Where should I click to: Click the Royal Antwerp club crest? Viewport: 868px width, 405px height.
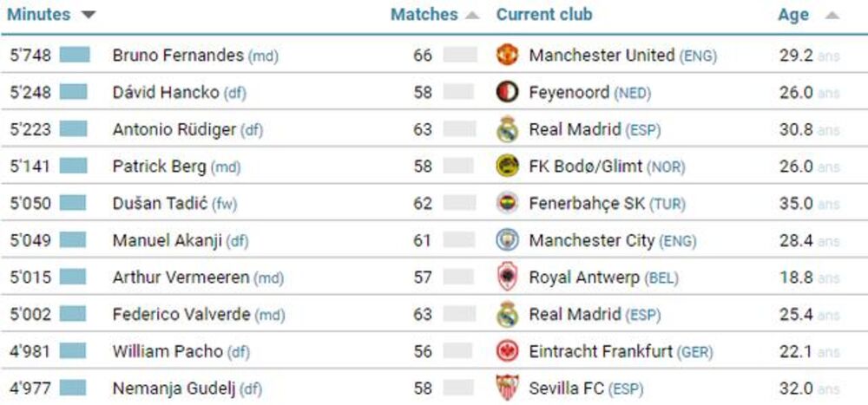pos(507,278)
